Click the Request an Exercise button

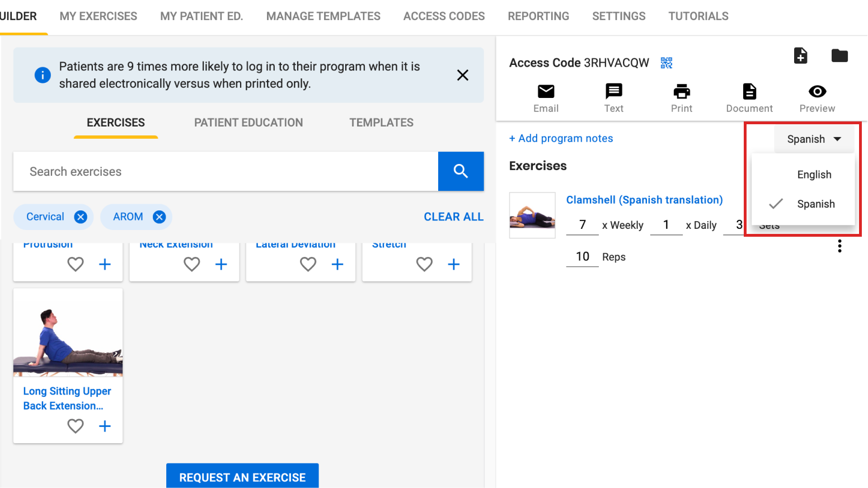coord(242,477)
